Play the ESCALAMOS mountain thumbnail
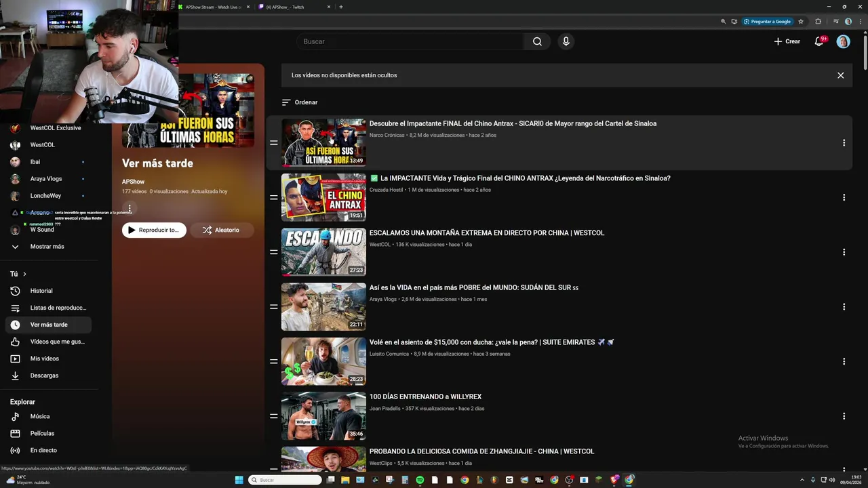The image size is (868, 488). (323, 252)
